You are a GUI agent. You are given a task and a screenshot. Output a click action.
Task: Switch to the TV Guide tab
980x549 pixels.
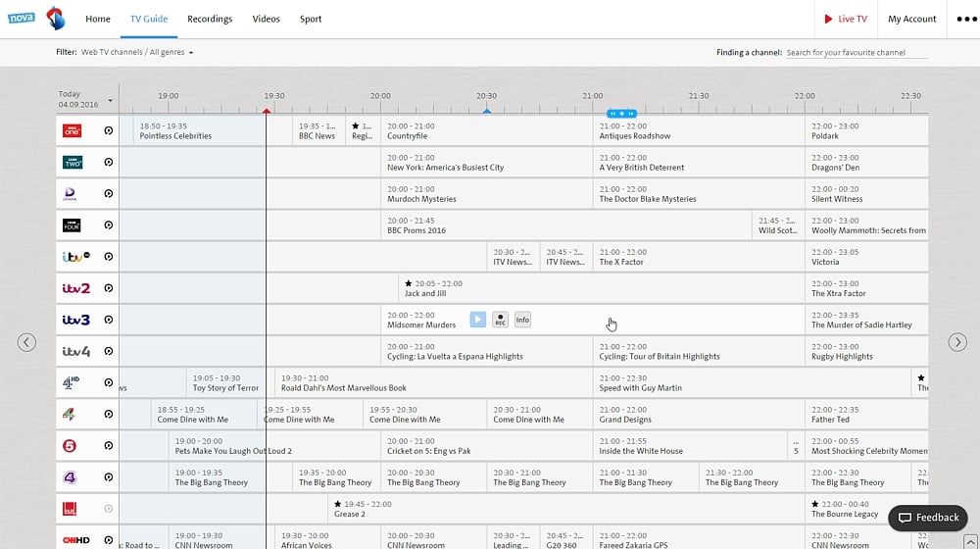pyautogui.click(x=149, y=19)
